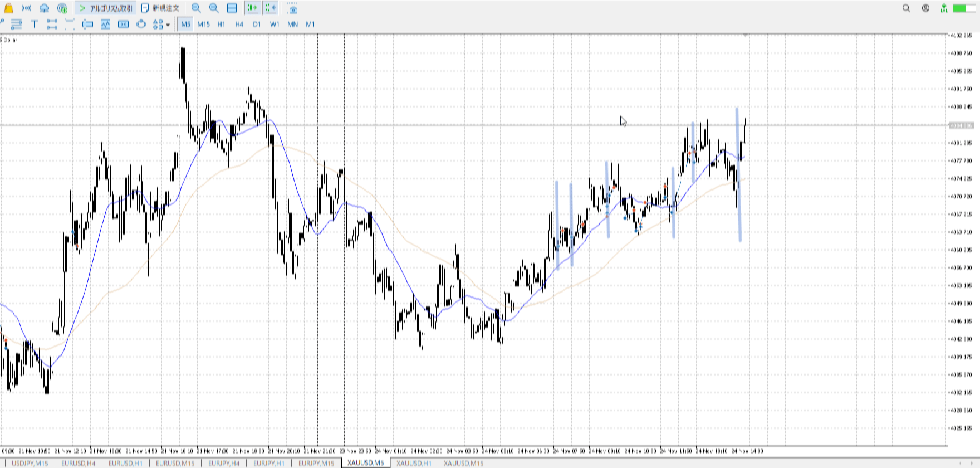Open the signals broadcast icon
Screen dimensions: 980x468
[x=26, y=8]
